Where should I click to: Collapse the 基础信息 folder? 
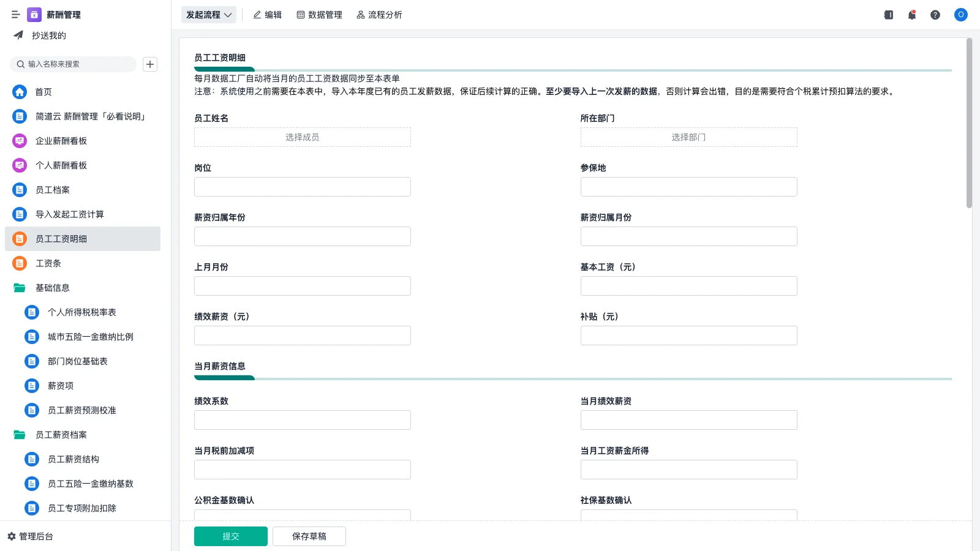19,288
